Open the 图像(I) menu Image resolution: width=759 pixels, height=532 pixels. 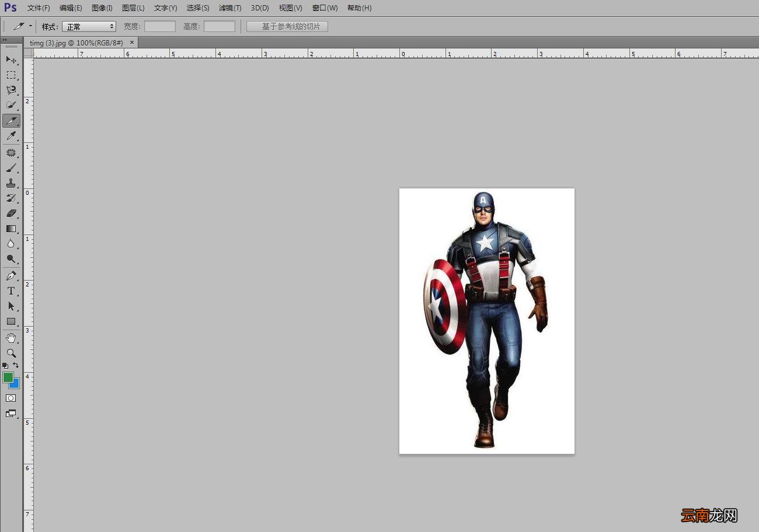(102, 8)
